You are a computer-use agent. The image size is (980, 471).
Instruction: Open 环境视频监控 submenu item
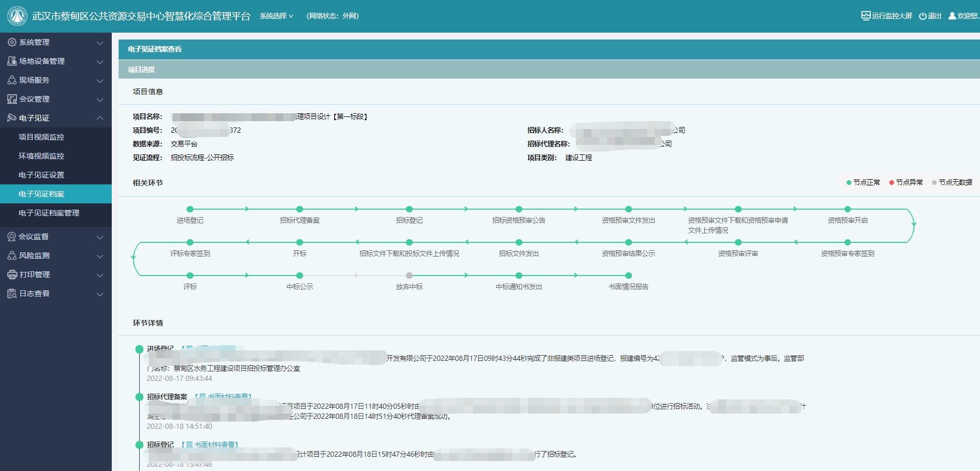56,156
